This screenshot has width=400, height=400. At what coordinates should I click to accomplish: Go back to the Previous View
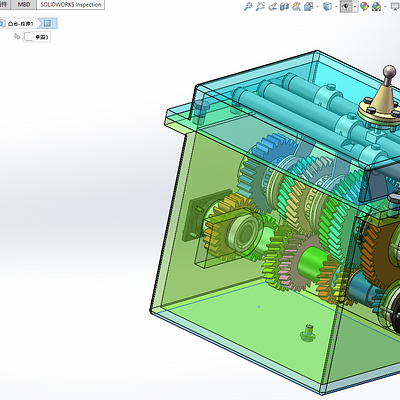pyautogui.click(x=272, y=6)
